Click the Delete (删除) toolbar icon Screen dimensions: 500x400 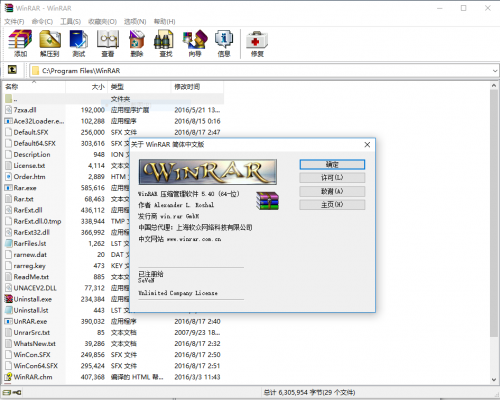137,39
